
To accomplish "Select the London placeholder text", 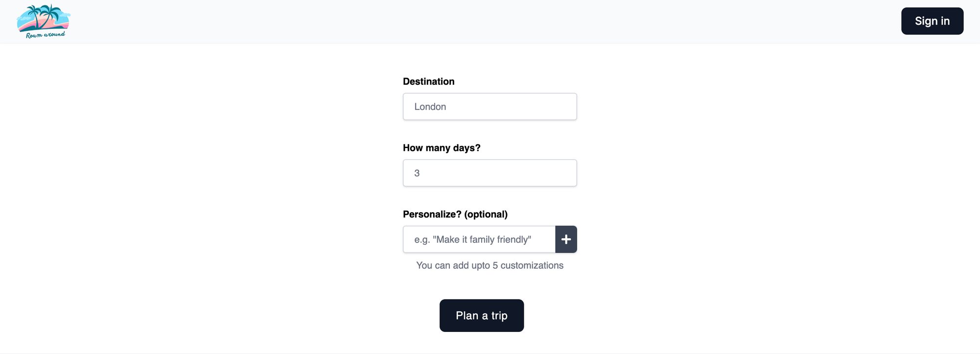I will 430,106.
